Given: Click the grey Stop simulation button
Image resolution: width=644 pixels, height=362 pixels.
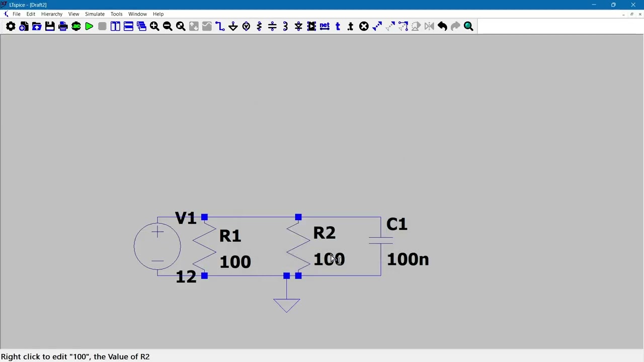Looking at the screenshot, I should point(102,26).
